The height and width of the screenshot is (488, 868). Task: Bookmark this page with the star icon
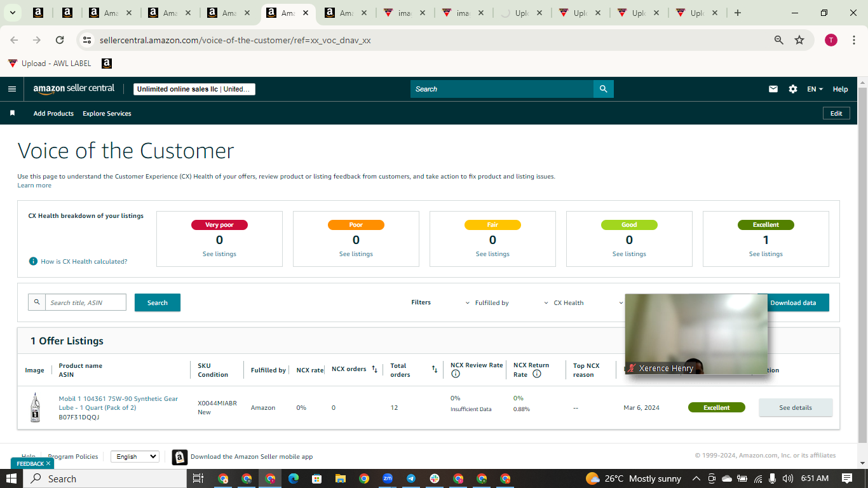799,40
